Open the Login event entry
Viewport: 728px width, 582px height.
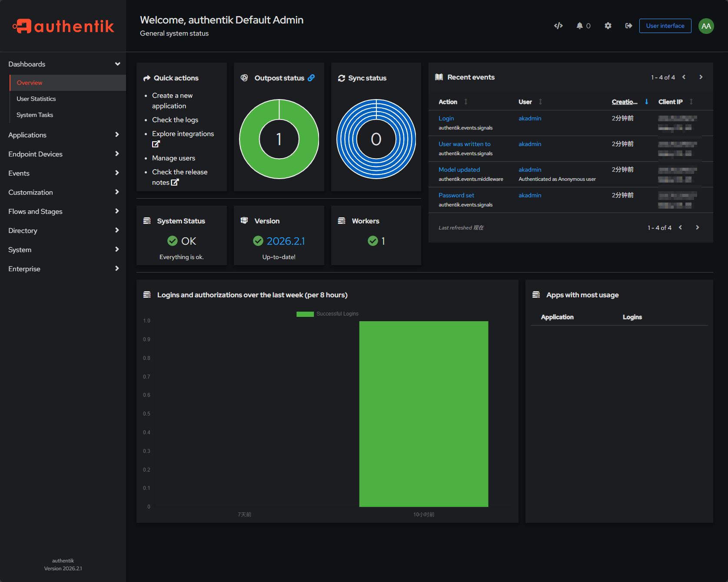tap(446, 118)
